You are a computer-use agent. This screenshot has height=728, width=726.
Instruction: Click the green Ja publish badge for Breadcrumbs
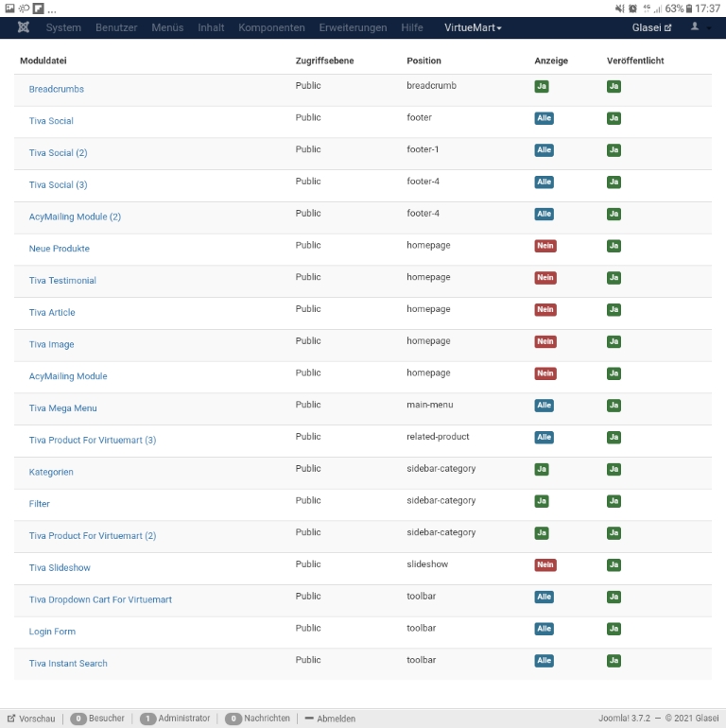tap(614, 86)
